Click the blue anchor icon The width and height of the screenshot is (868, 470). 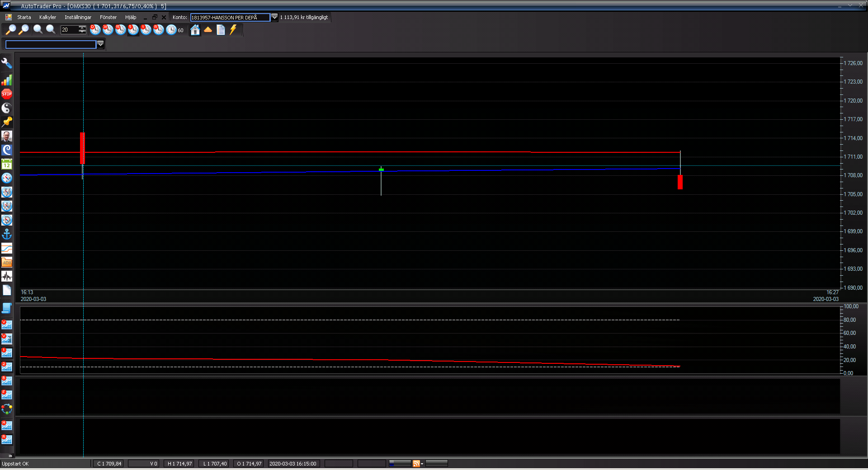tap(7, 234)
